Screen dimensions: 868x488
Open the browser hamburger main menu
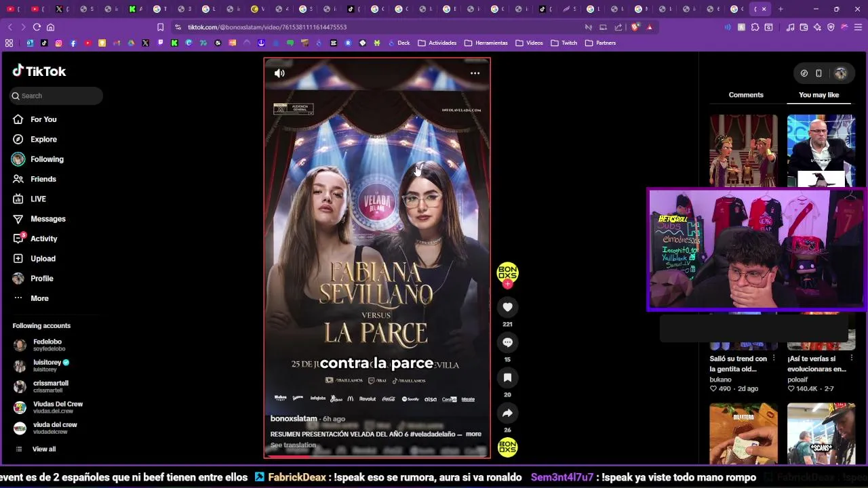click(x=858, y=27)
